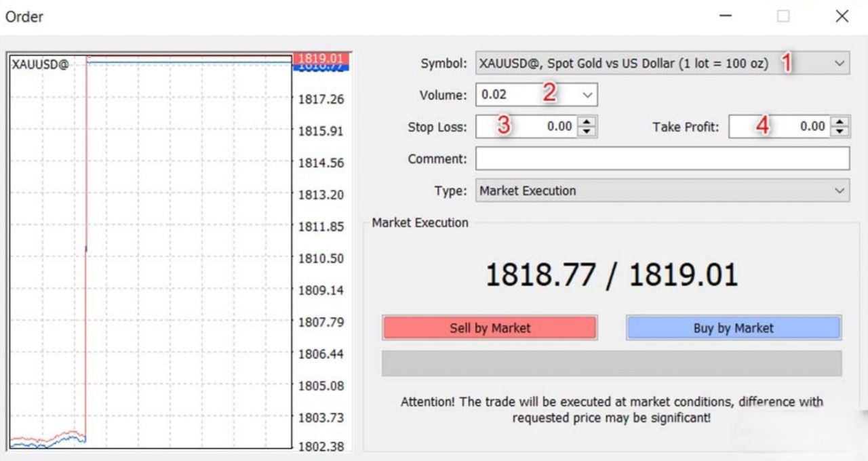Click the gray bar below the market buttons
868x461 pixels.
pos(611,363)
